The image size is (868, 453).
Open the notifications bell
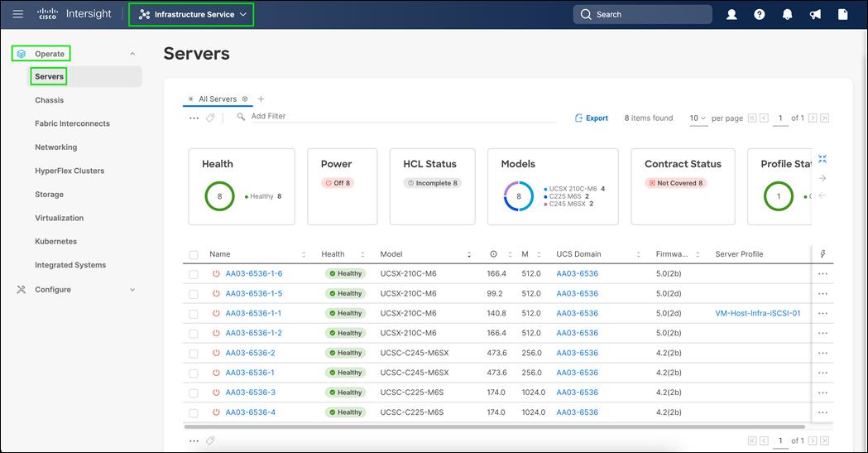pyautogui.click(x=788, y=14)
